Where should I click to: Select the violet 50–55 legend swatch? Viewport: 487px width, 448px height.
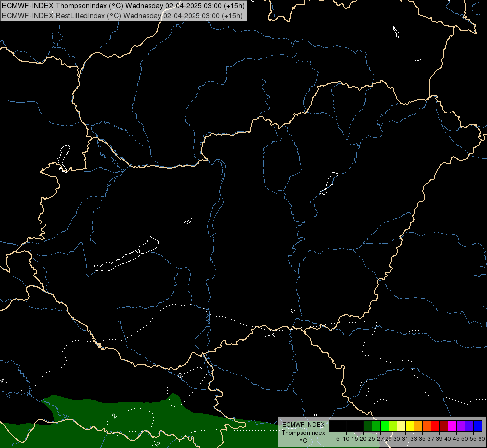(469, 426)
